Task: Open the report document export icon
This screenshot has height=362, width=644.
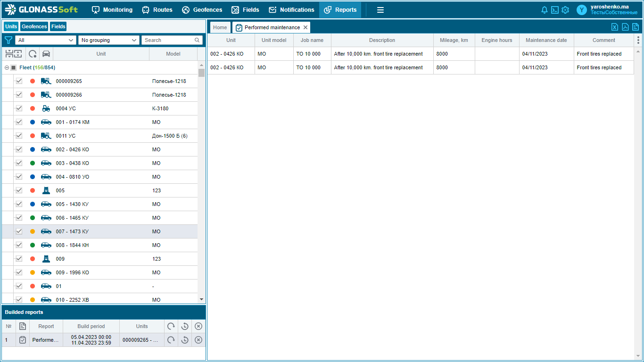Action: tap(636, 27)
